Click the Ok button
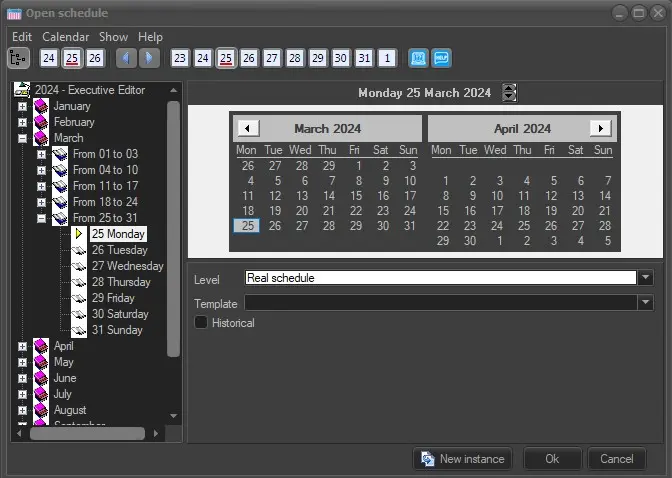 point(551,459)
